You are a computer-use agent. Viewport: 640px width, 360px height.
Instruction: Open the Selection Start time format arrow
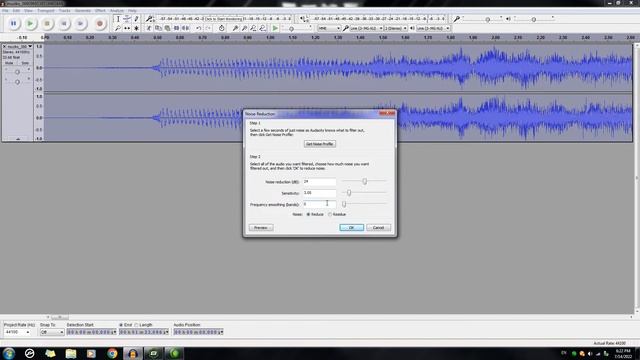[115, 332]
